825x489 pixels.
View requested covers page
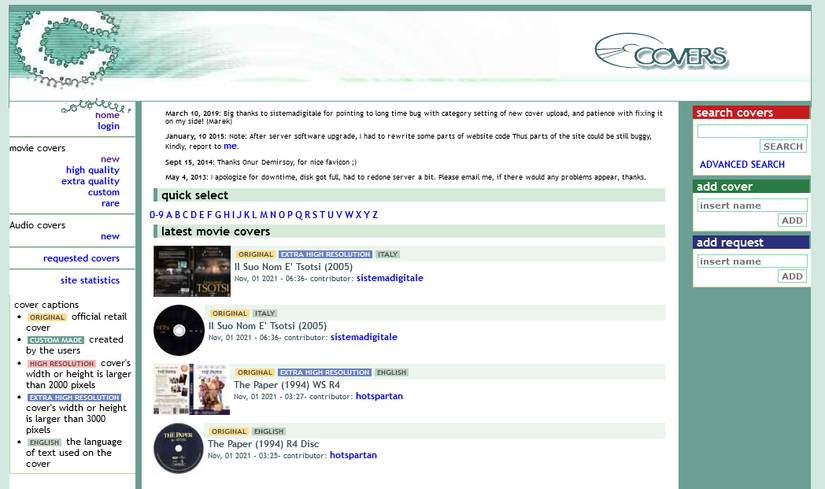click(x=82, y=258)
